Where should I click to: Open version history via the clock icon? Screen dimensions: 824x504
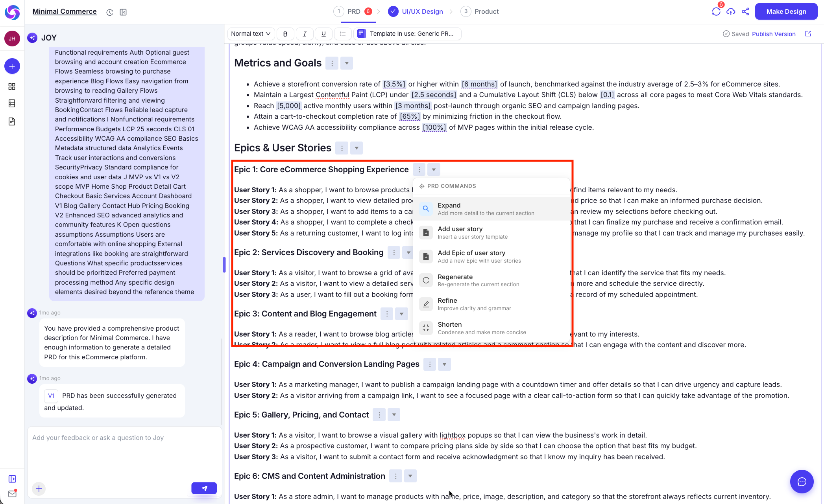(x=109, y=12)
